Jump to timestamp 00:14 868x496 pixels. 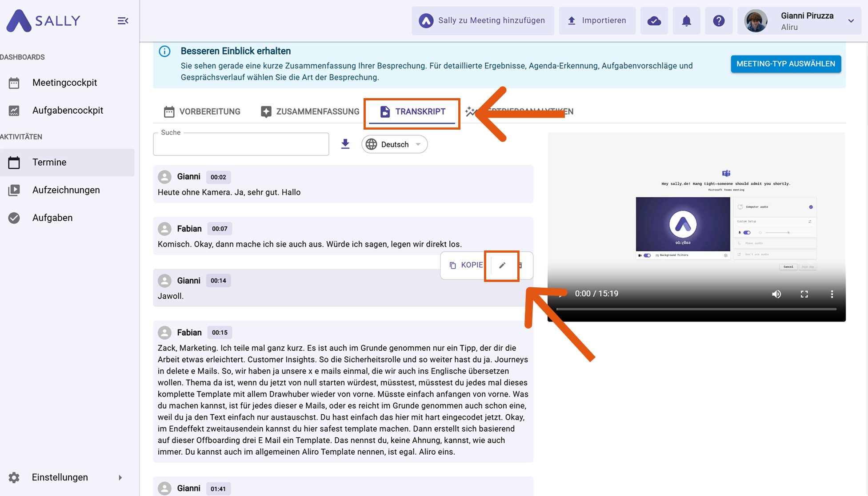(x=218, y=281)
